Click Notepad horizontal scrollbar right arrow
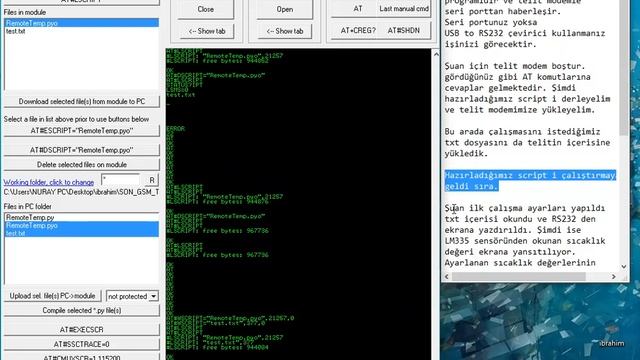The height and width of the screenshot is (360, 640). point(614,277)
